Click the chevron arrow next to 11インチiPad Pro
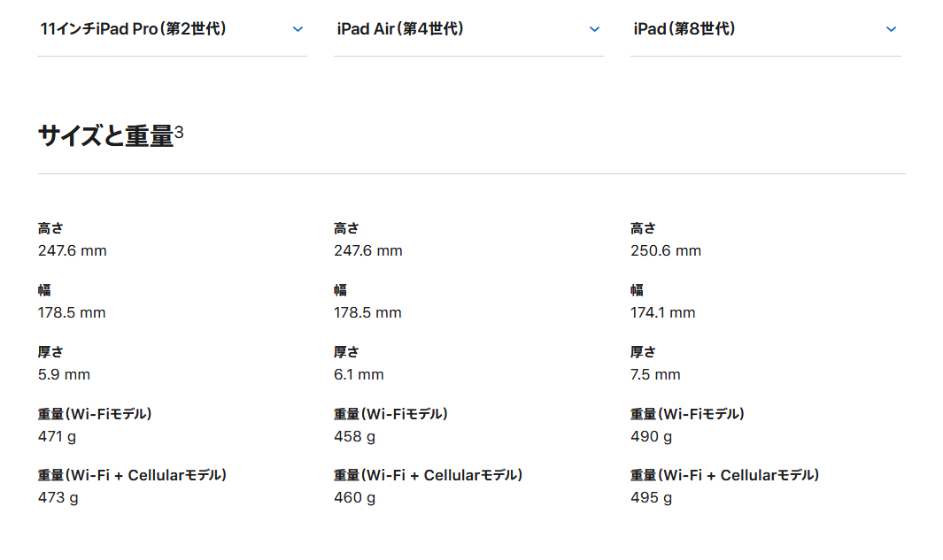943x560 pixels. click(x=298, y=29)
